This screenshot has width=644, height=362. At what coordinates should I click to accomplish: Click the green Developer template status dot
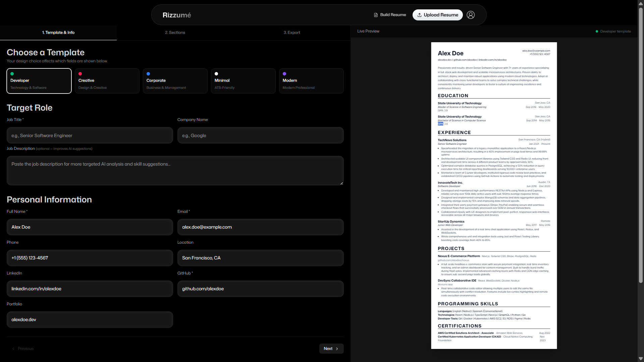597,32
